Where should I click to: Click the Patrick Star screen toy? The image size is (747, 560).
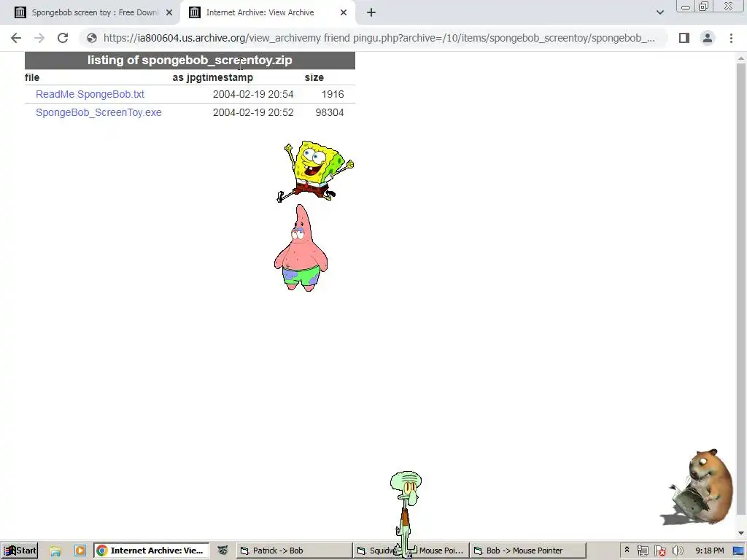pos(301,248)
